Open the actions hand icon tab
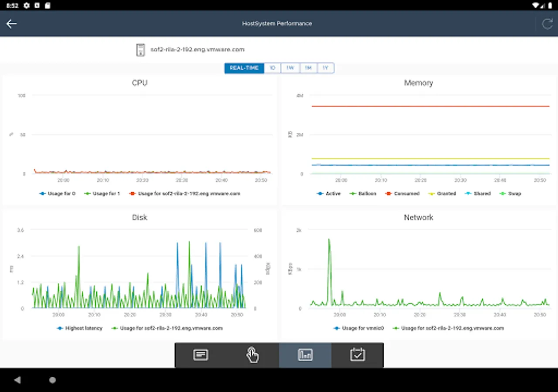Viewport: 558px width, 392px height. click(253, 355)
